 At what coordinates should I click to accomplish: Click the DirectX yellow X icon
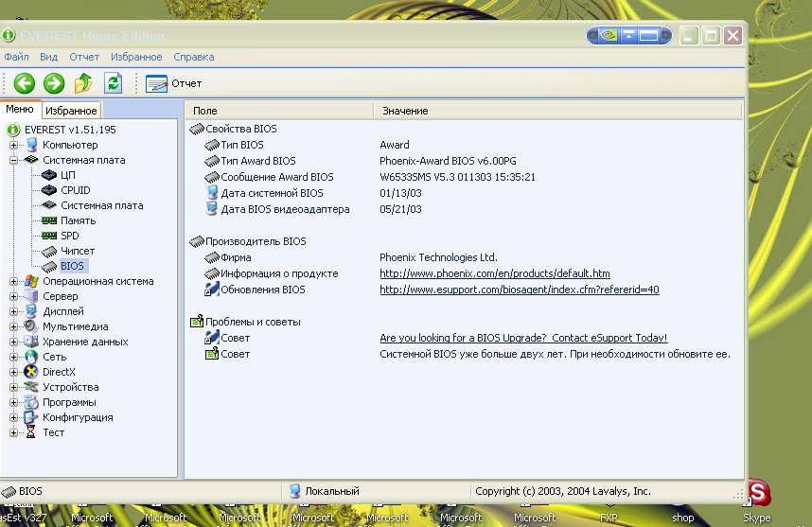(31, 372)
